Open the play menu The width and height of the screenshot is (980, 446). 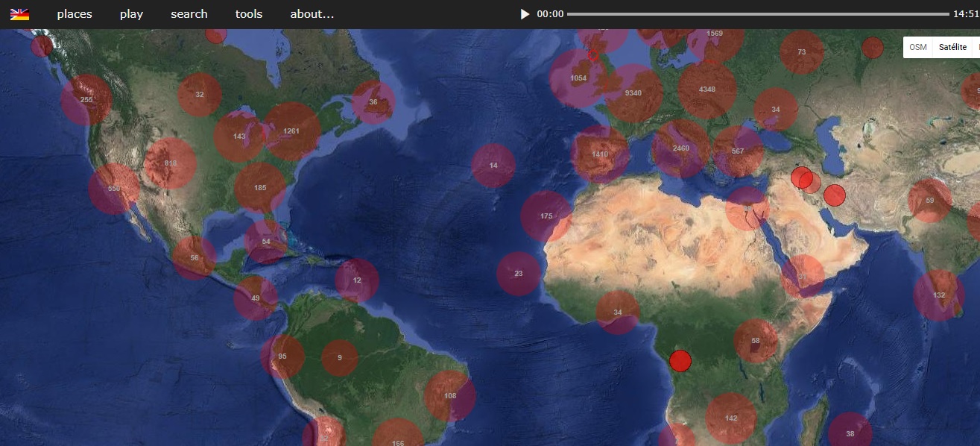point(131,14)
